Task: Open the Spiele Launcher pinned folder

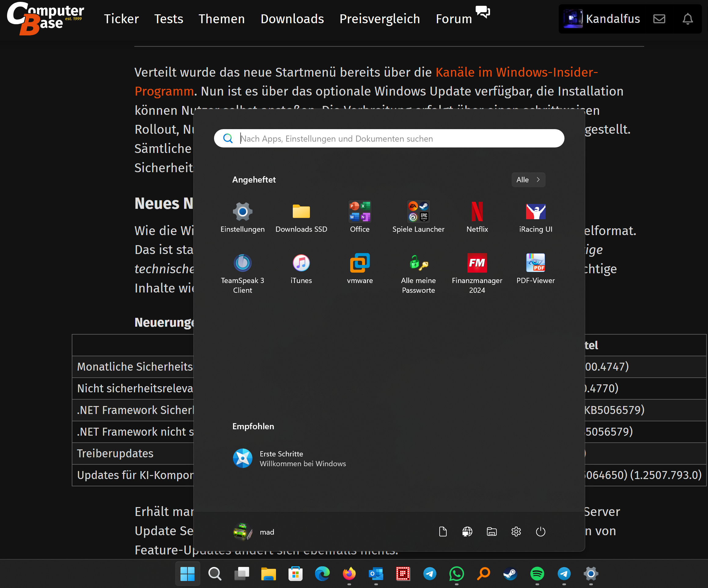Action: 418,212
